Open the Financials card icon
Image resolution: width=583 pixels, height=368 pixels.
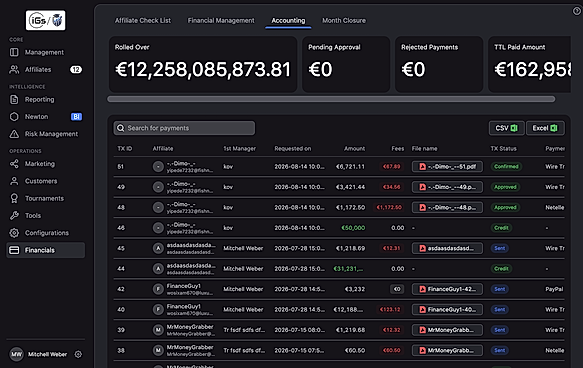14,250
